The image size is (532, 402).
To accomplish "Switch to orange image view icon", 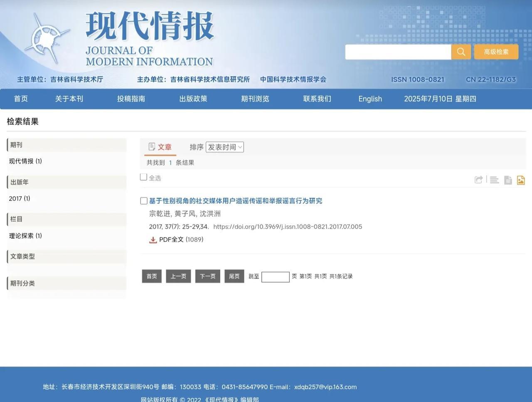I will coord(521,180).
